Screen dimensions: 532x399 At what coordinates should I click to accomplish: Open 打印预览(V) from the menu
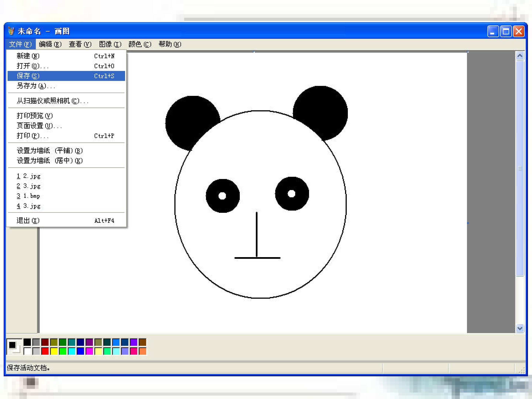pos(66,116)
